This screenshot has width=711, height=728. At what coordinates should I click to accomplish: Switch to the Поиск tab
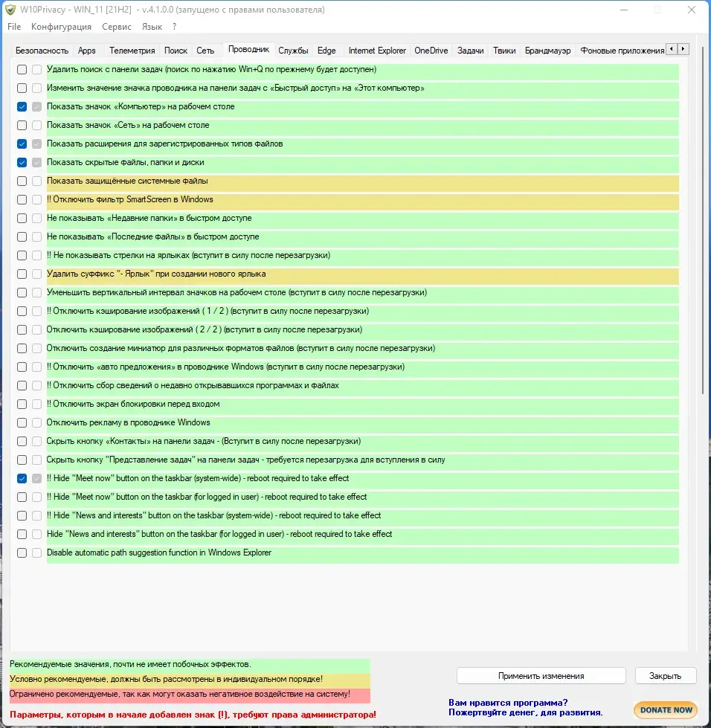[x=176, y=51]
